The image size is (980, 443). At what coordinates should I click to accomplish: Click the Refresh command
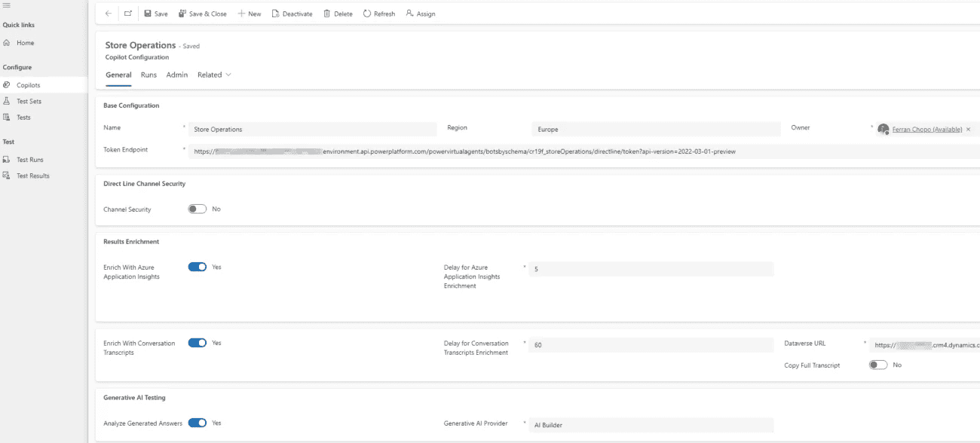coord(378,14)
